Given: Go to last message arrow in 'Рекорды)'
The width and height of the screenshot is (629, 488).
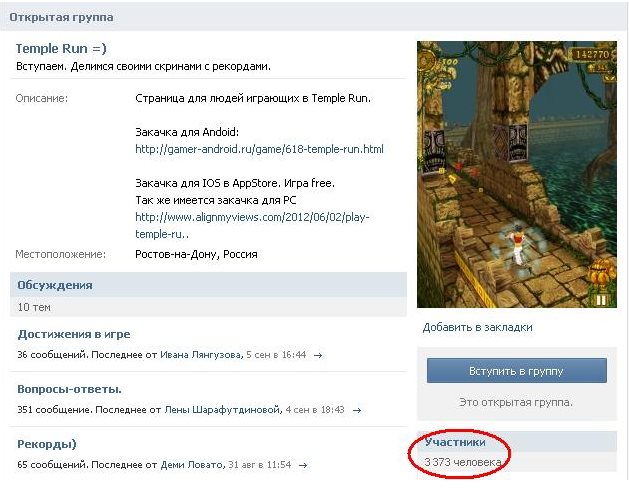Looking at the screenshot, I should coord(303,465).
